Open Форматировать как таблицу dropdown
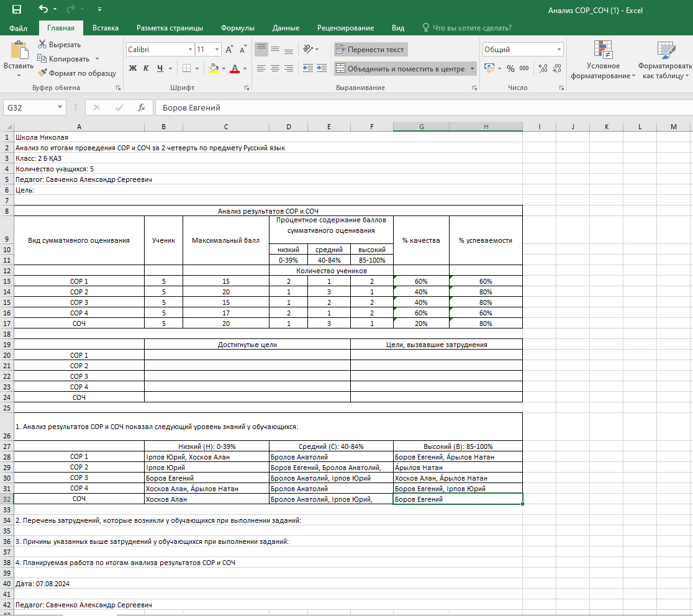This screenshot has width=693, height=616. click(665, 60)
